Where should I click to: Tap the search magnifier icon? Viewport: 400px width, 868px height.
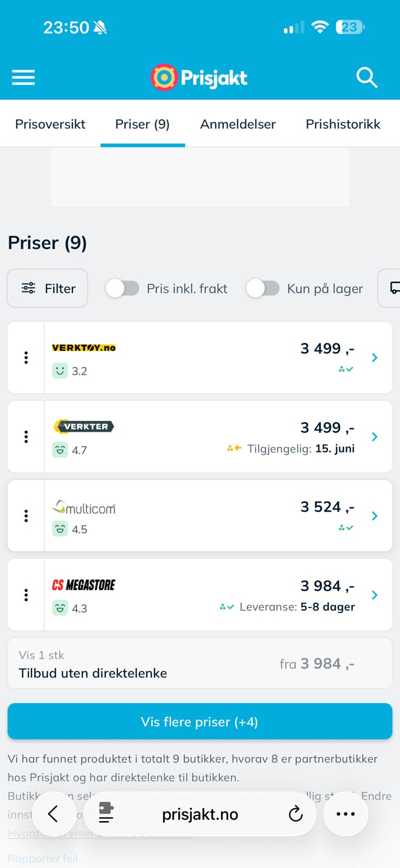[367, 78]
